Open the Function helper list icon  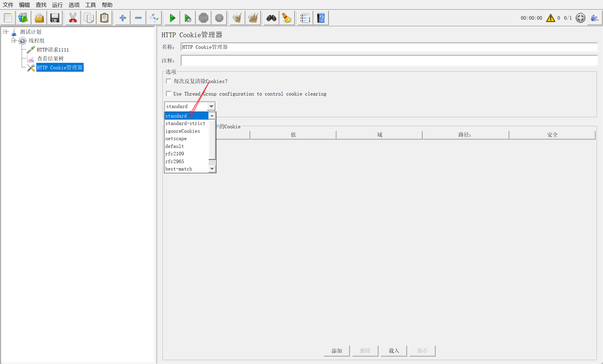pyautogui.click(x=305, y=18)
